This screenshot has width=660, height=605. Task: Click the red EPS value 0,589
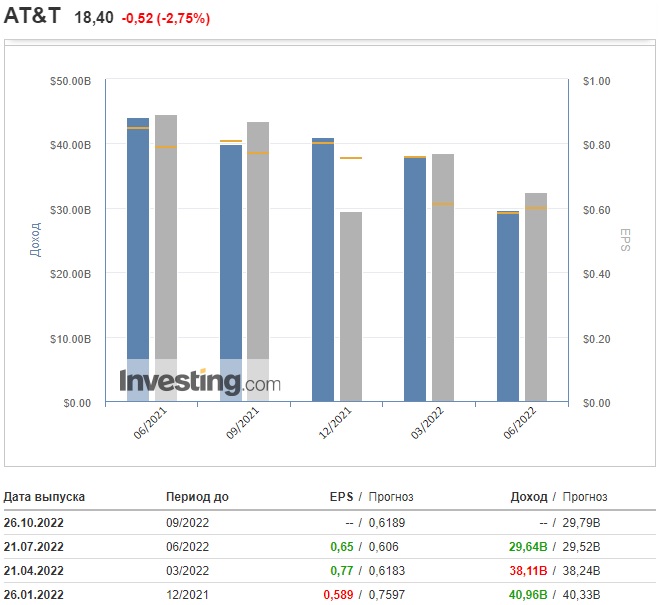point(339,595)
